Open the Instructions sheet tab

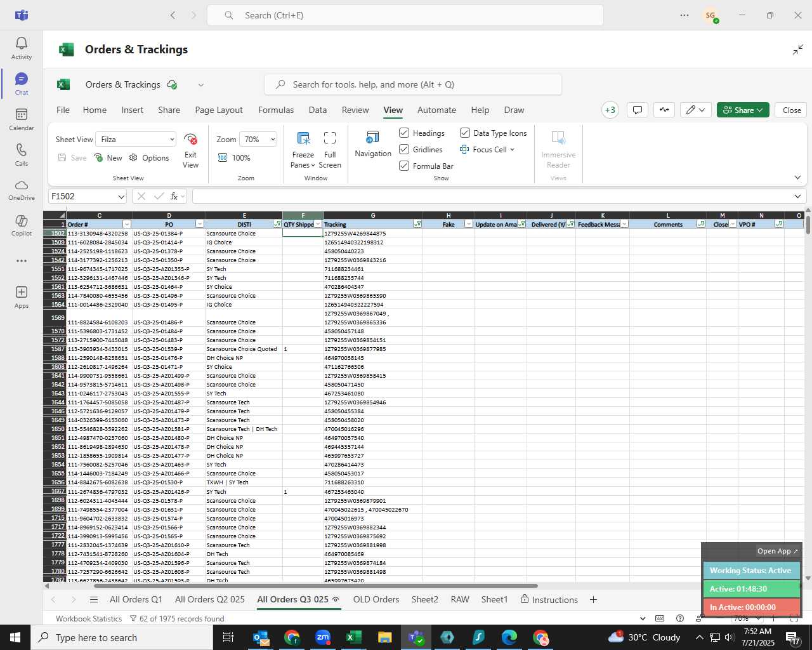pos(549,600)
